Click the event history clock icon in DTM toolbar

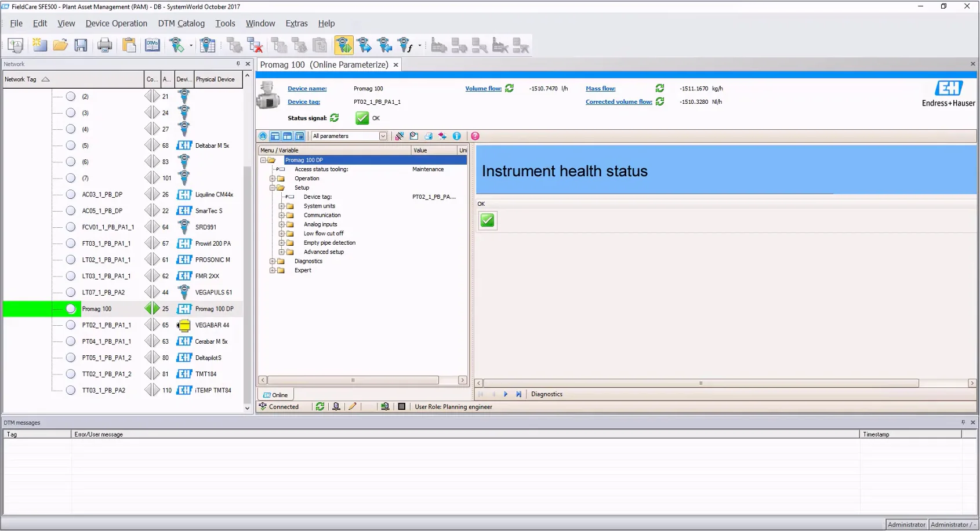pos(414,136)
